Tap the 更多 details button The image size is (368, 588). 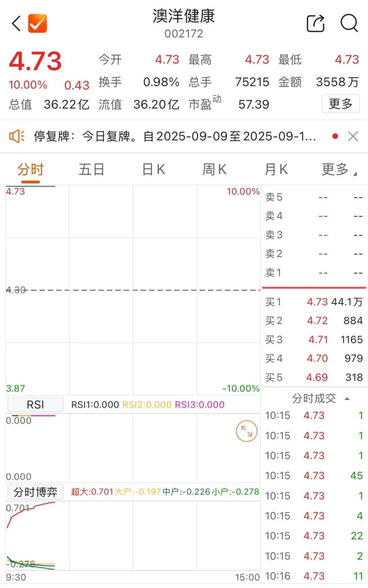point(341,104)
